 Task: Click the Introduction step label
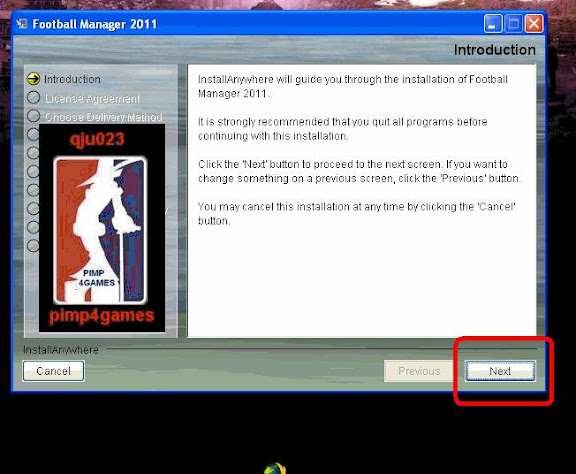pyautogui.click(x=72, y=79)
